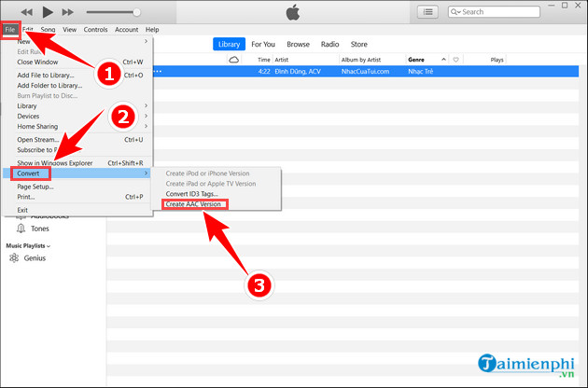Open the File menu
Screen dimensions: 588x388
(9, 30)
